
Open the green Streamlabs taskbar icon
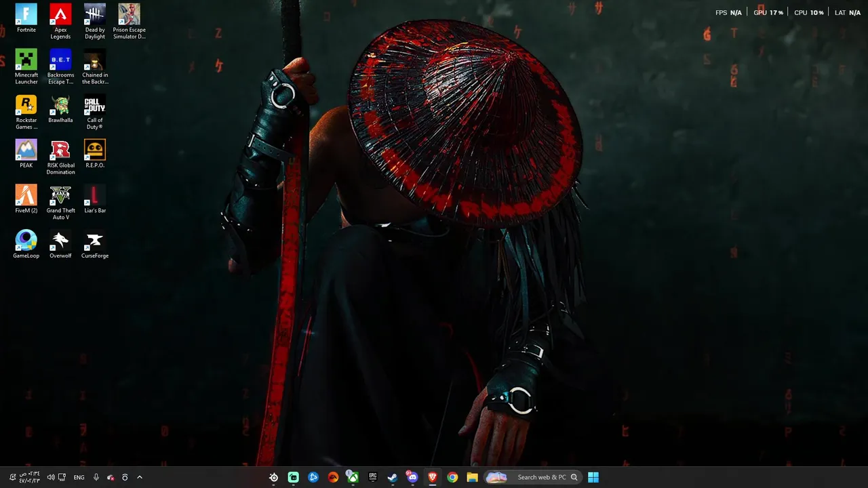[293, 477]
